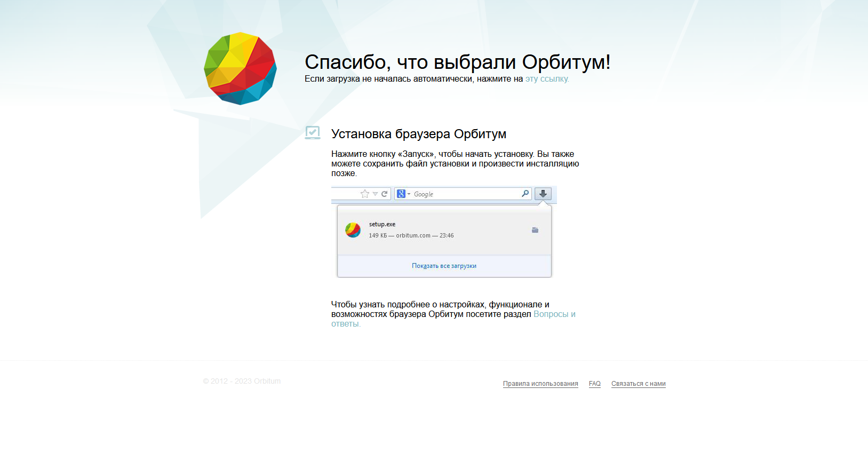This screenshot has width=868, height=468.
Task: Select the "setup.exe" file name
Action: 382,224
